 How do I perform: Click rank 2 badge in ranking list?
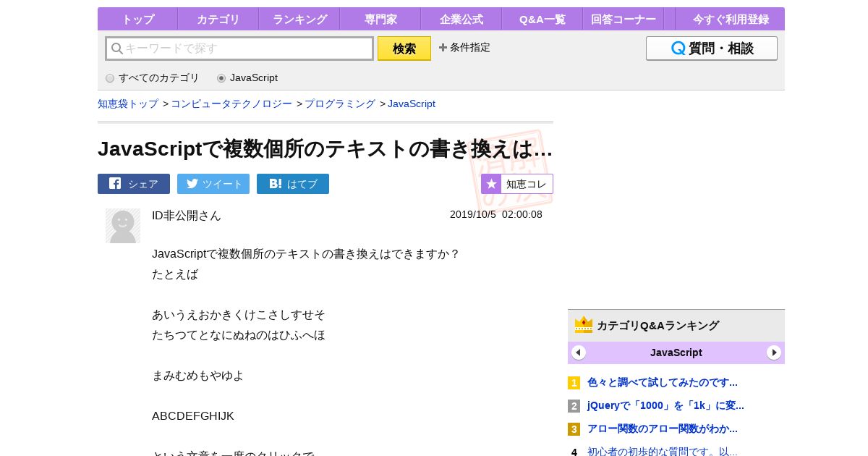point(574,406)
